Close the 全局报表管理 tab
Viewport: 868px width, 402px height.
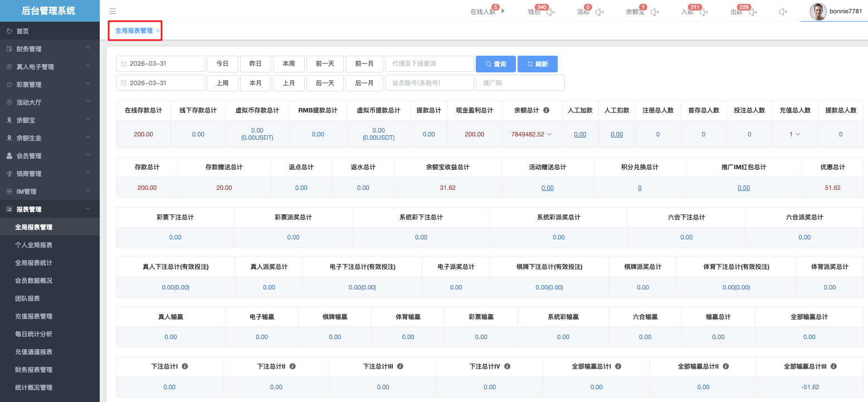coord(158,31)
